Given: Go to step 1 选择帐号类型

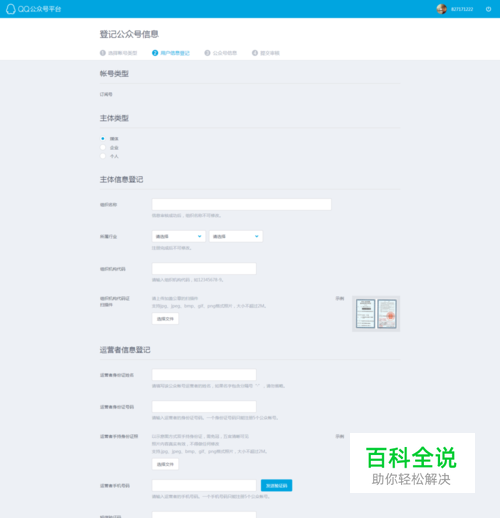Looking at the screenshot, I should pyautogui.click(x=119, y=53).
